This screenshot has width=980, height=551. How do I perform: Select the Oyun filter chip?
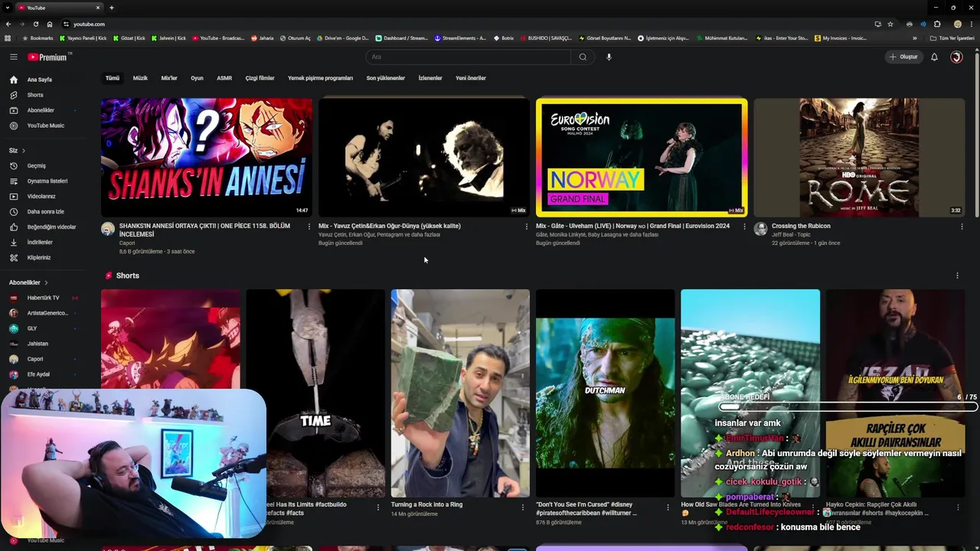point(197,78)
